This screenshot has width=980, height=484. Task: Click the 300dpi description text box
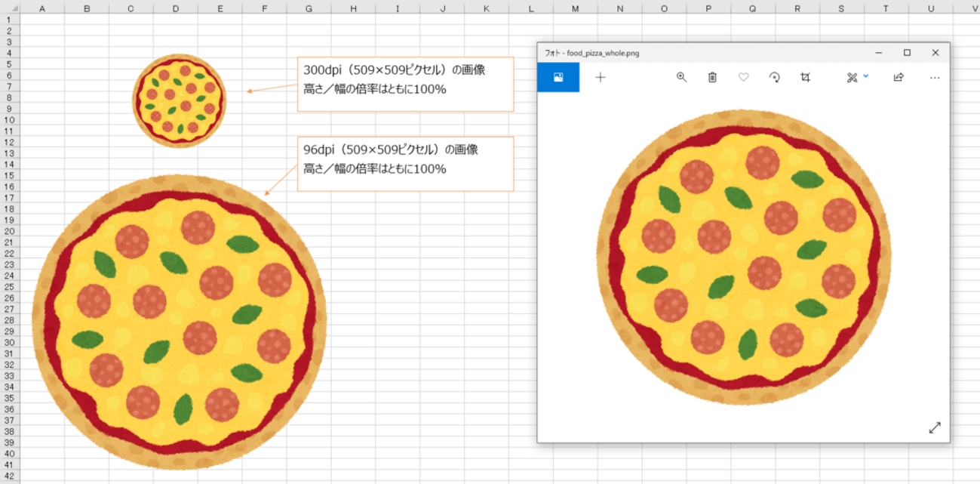coord(405,85)
